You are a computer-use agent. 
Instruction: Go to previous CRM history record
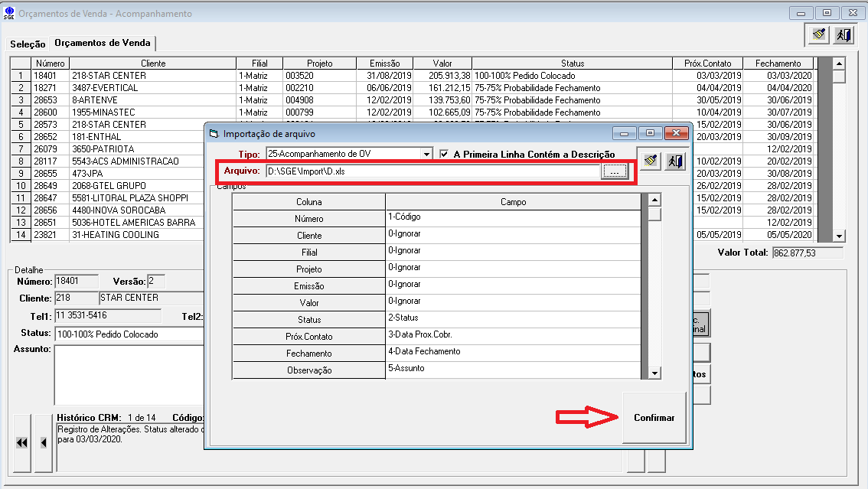click(x=44, y=442)
